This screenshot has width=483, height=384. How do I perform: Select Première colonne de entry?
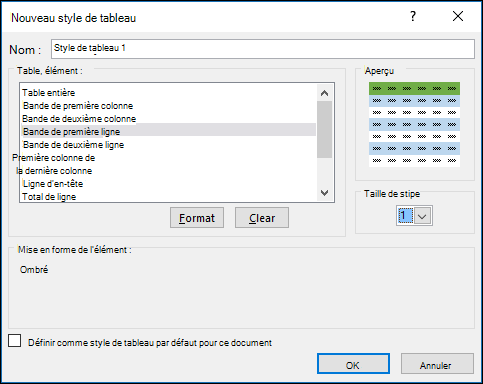(54, 158)
